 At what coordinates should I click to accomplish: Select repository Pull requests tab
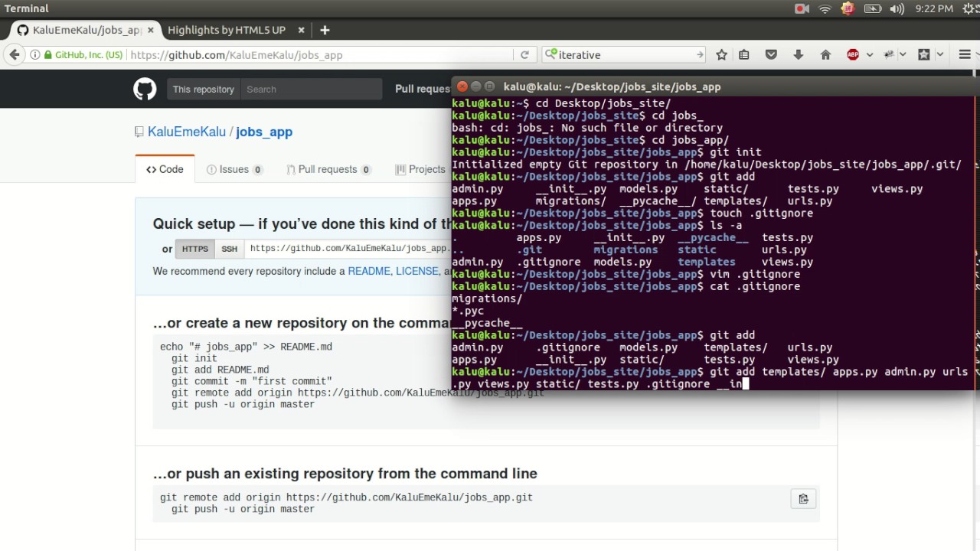point(328,169)
